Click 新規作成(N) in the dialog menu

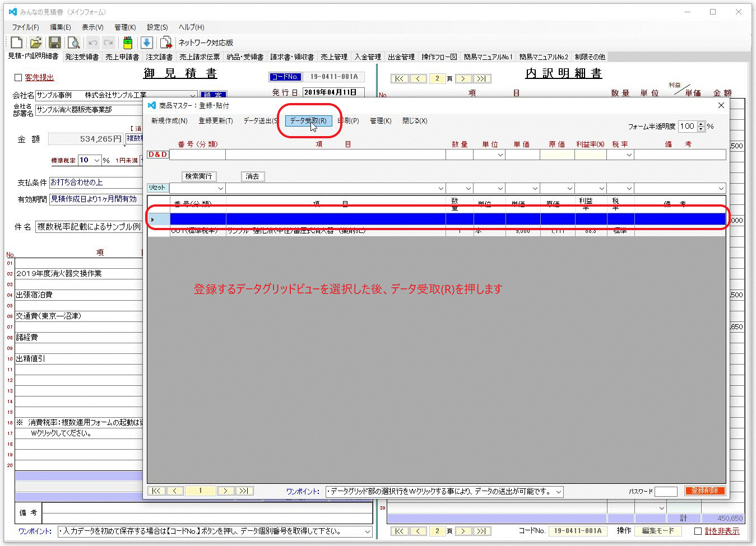(169, 120)
